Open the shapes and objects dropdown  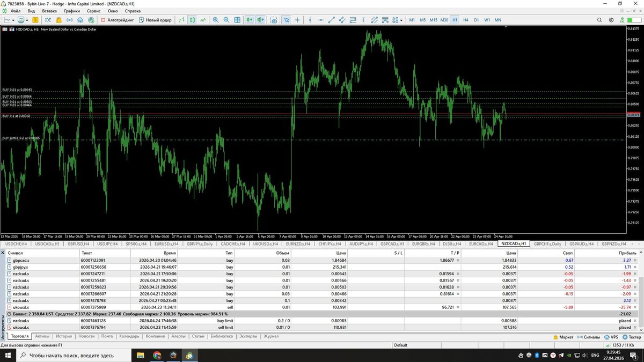[397, 20]
